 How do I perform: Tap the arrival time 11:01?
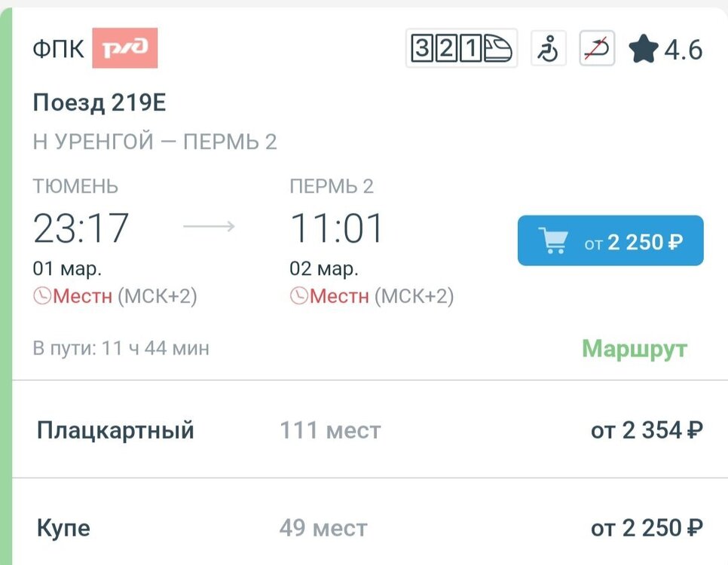click(336, 228)
